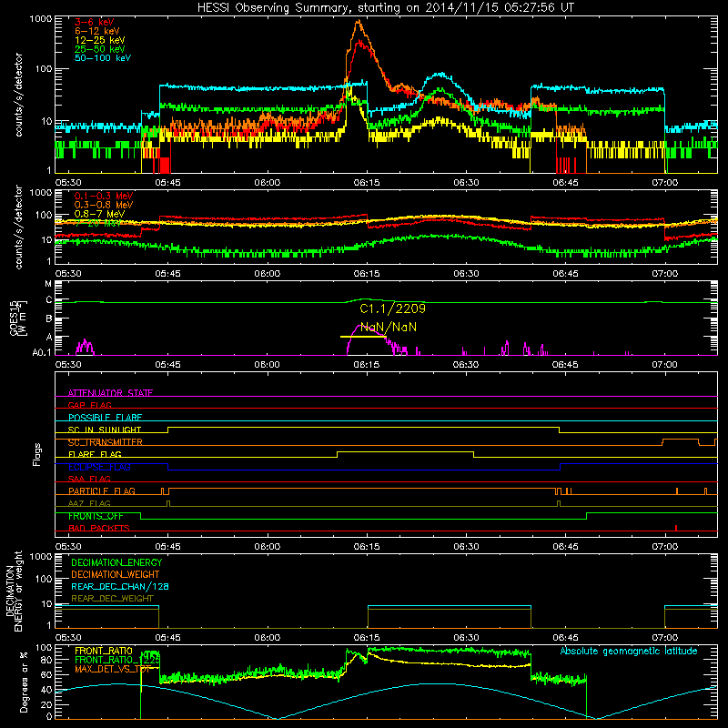Select the DECIMATION_ENERGY legend label
This screenshot has height=728, width=728.
click(x=116, y=562)
